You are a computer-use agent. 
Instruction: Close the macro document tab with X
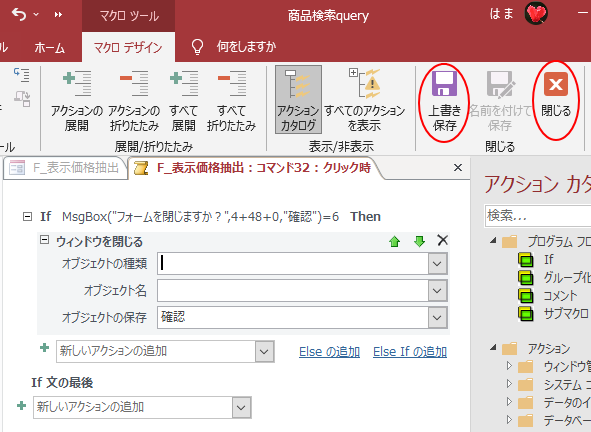point(458,167)
